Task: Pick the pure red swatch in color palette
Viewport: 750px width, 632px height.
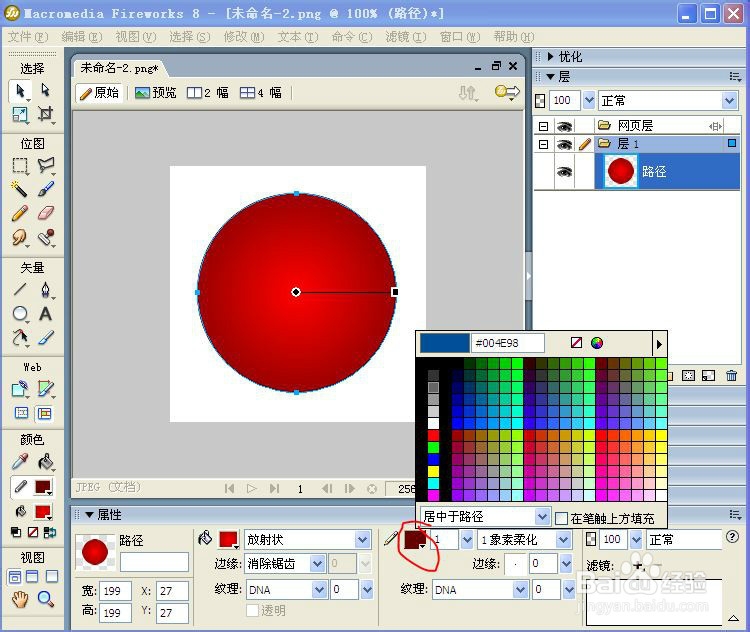Action: tap(433, 436)
